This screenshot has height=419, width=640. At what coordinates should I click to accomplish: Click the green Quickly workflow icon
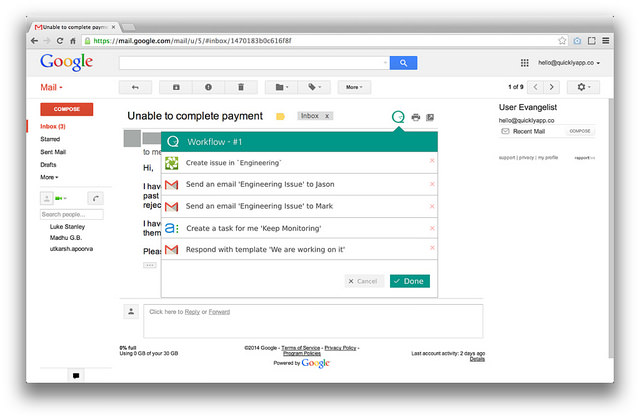(398, 117)
